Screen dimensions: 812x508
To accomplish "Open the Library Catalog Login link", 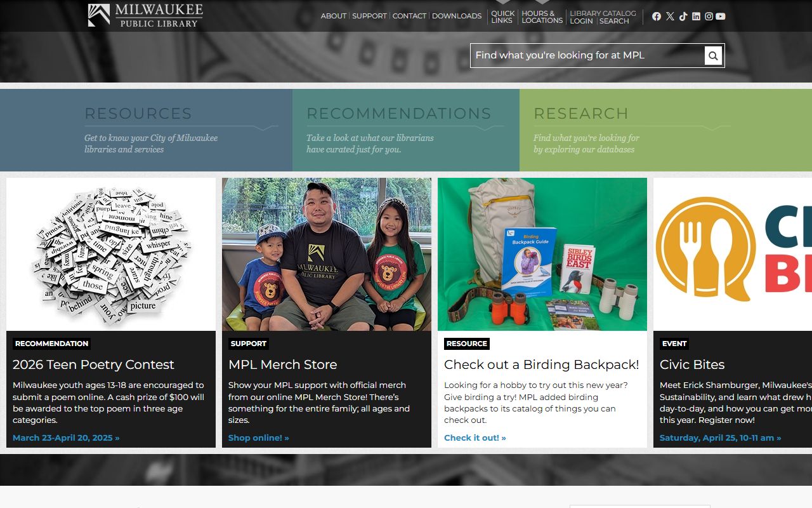I will 581,21.
